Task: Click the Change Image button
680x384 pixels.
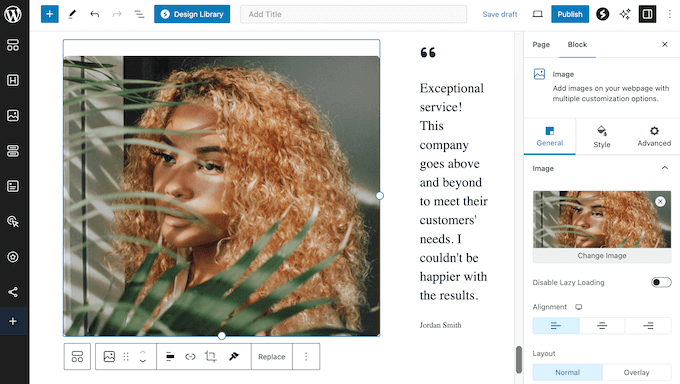Action: pos(602,256)
